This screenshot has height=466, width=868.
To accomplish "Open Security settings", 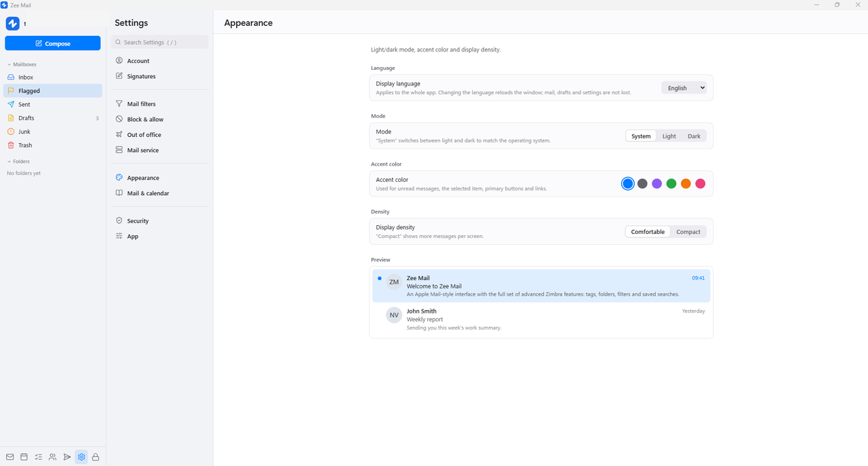I will [159, 220].
